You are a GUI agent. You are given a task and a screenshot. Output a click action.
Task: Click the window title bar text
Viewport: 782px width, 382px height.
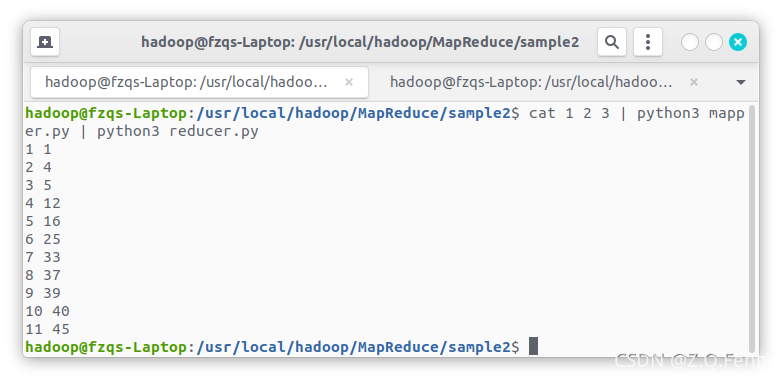coord(360,42)
